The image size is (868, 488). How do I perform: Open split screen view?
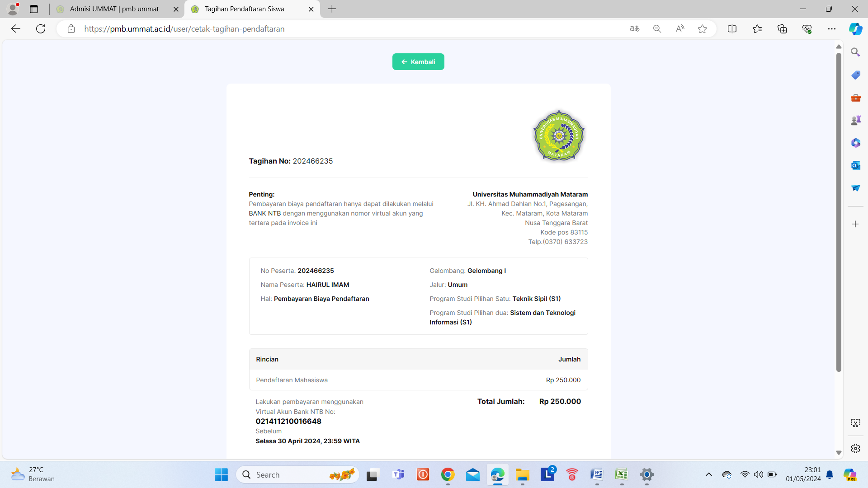click(732, 29)
